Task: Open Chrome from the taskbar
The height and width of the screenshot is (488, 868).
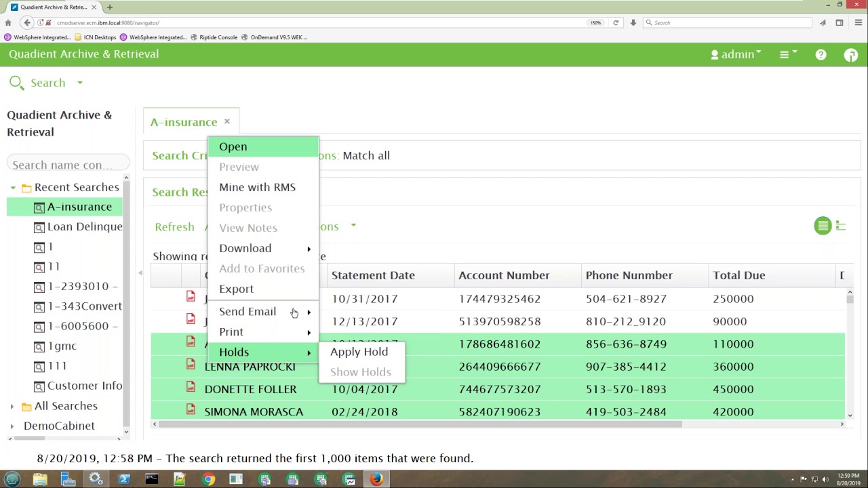Action: [208, 479]
